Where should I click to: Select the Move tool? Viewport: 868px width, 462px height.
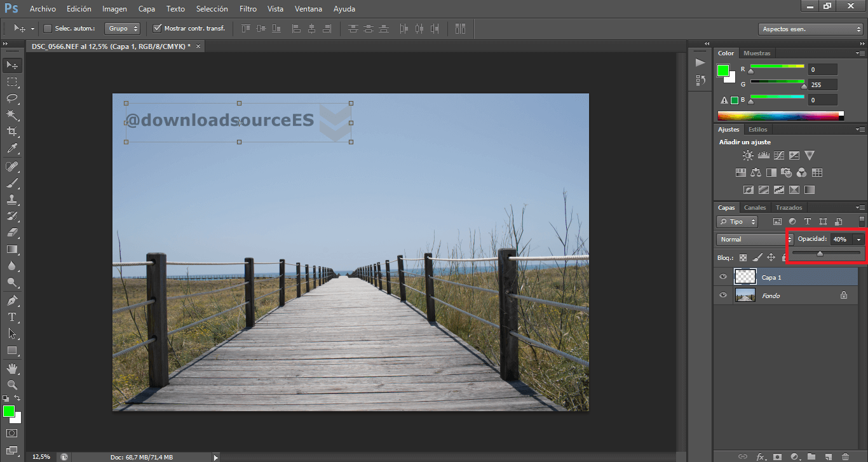(12, 65)
